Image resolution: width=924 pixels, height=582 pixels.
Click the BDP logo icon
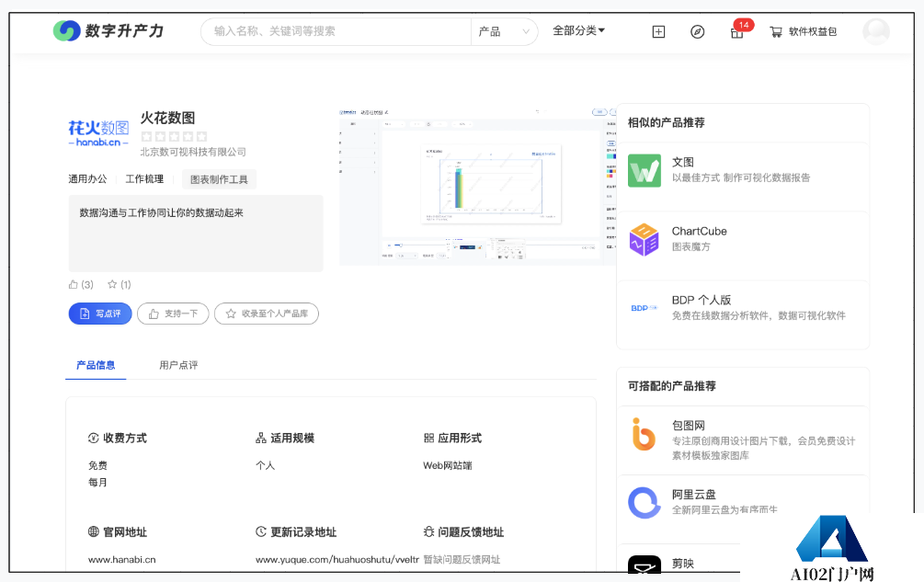pyautogui.click(x=645, y=308)
